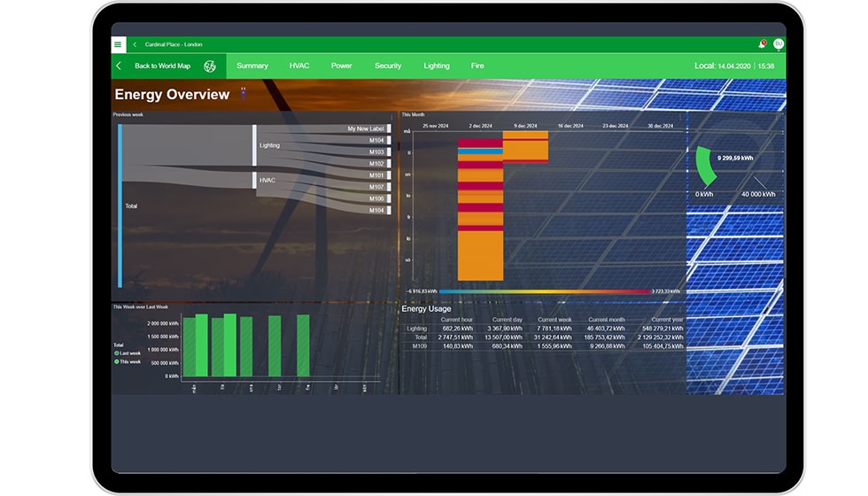
Task: Go to the Security tab
Action: pyautogui.click(x=388, y=66)
